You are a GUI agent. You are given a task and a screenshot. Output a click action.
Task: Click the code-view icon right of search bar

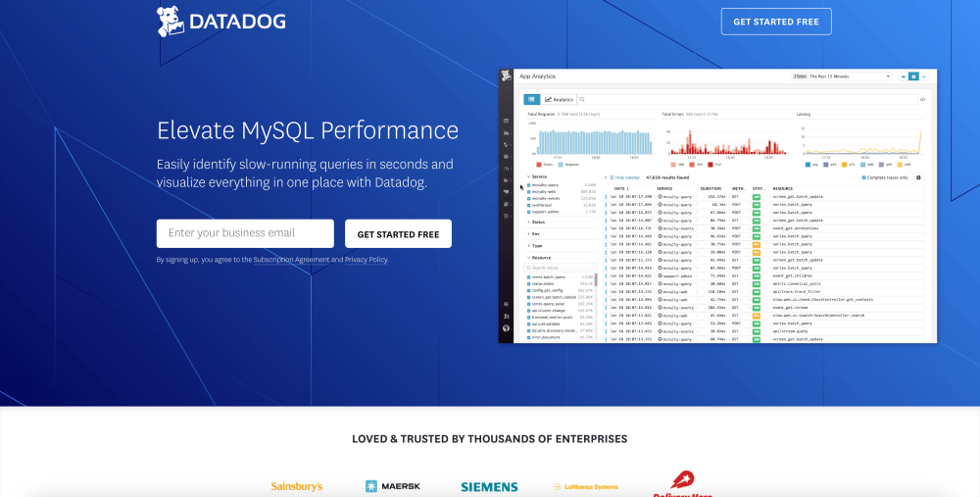922,99
